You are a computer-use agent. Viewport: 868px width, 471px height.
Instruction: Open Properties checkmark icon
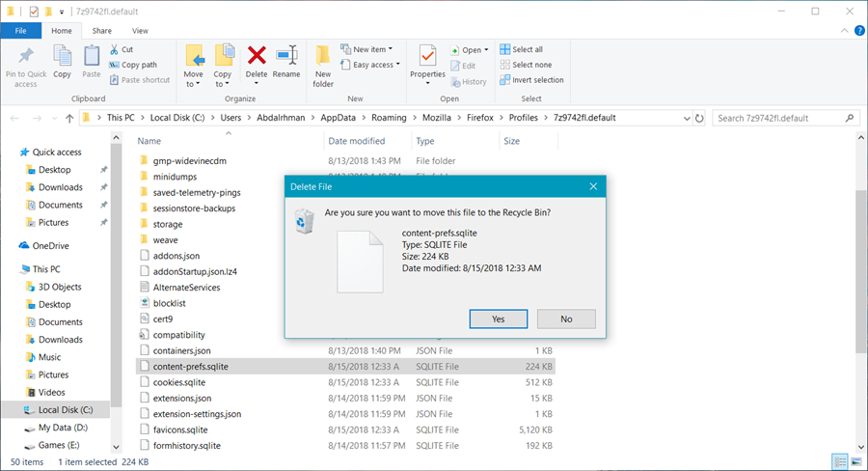tap(427, 55)
